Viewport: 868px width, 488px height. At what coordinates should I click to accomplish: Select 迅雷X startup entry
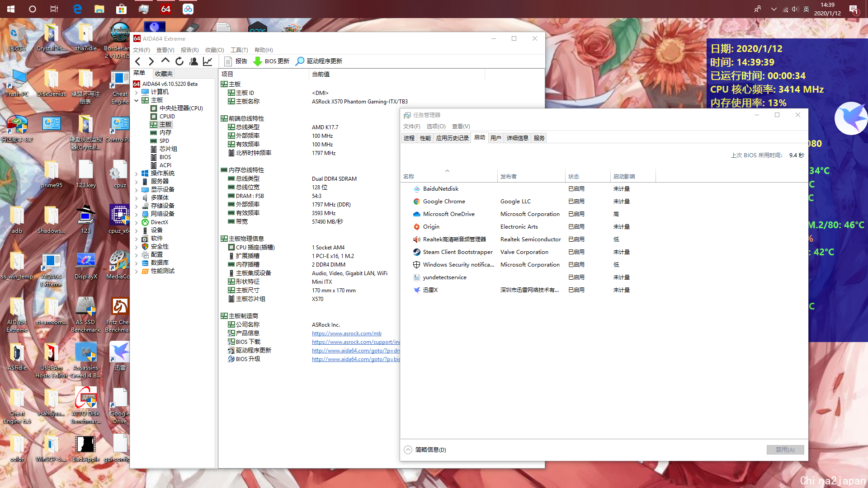(x=604, y=290)
